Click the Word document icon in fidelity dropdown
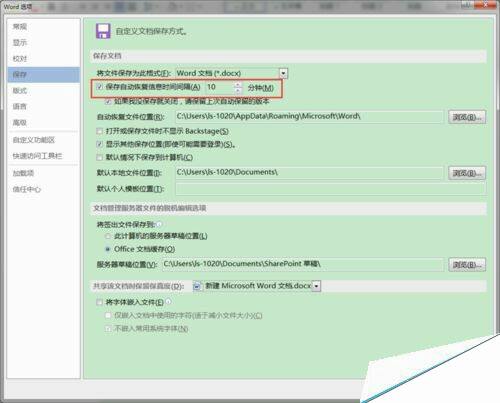The image size is (500, 403). tap(197, 286)
